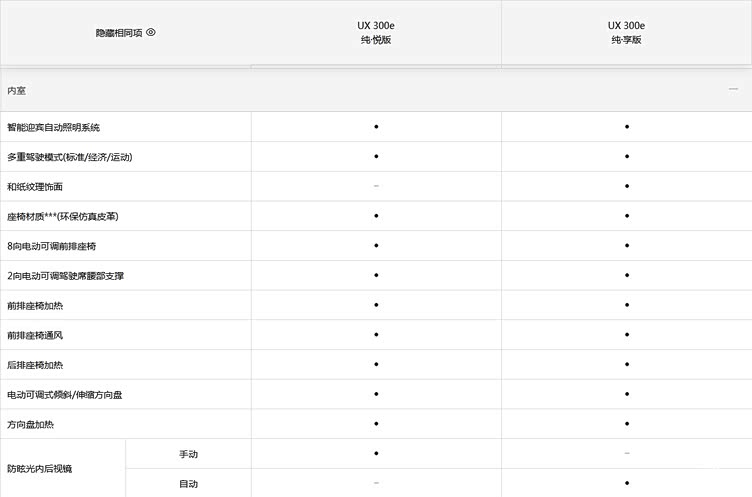
Task: Click the 智能迎宾自动照明系统 row label
Action: pyautogui.click(x=53, y=127)
